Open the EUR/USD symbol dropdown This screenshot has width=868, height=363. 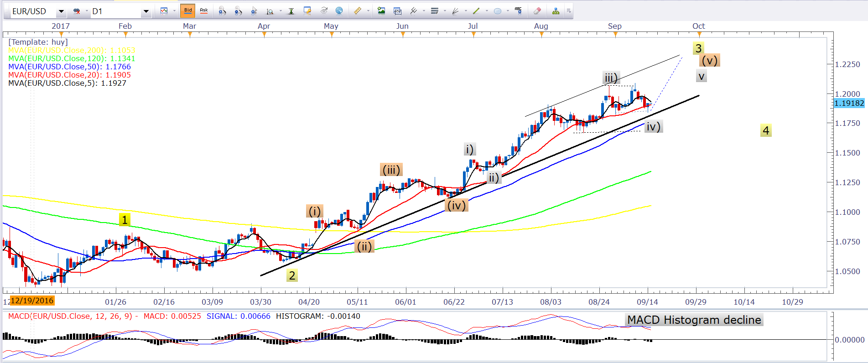click(61, 11)
